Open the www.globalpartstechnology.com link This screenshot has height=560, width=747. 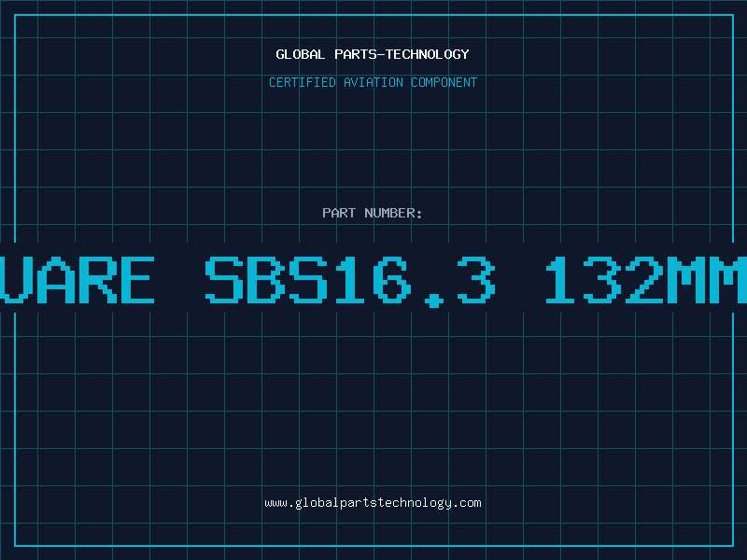373,503
